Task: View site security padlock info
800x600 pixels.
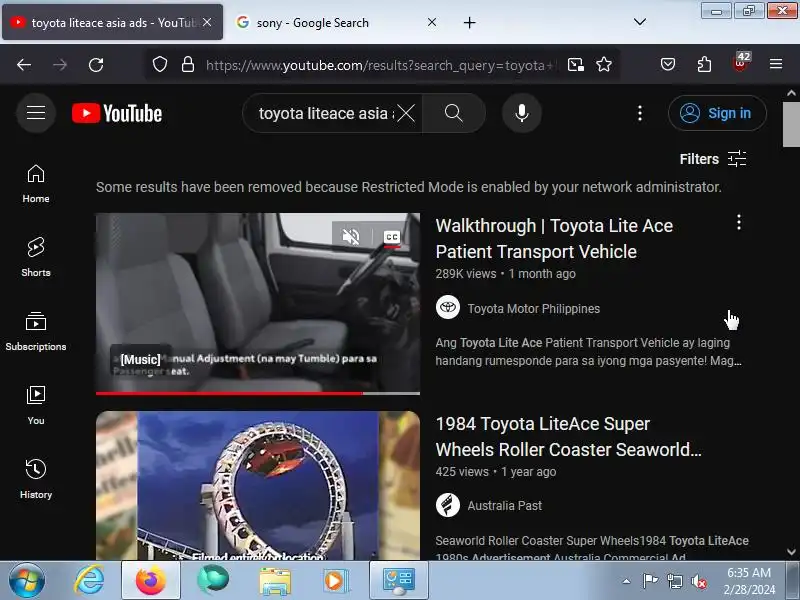Action: tap(188, 65)
